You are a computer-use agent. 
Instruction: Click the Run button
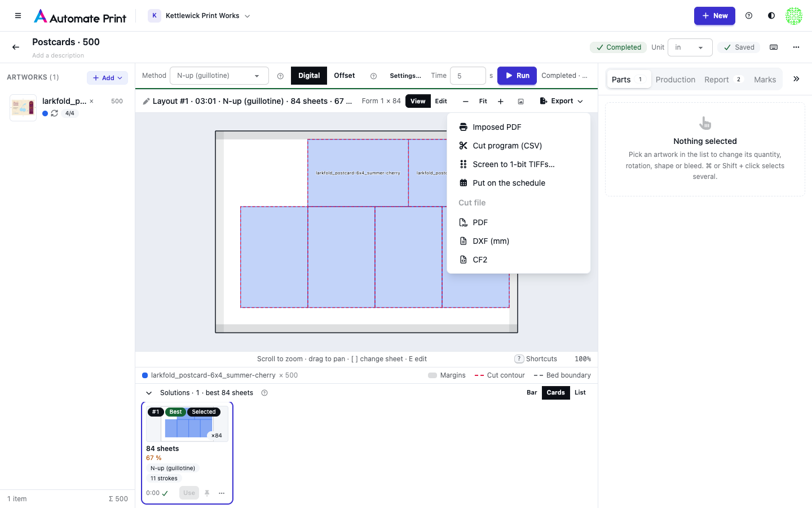pos(517,76)
